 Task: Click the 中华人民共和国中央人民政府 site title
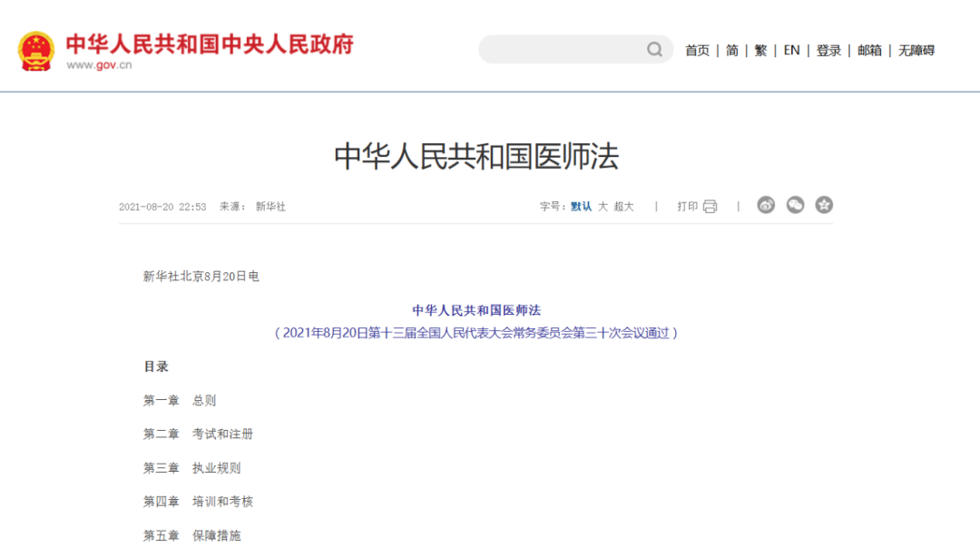[210, 44]
